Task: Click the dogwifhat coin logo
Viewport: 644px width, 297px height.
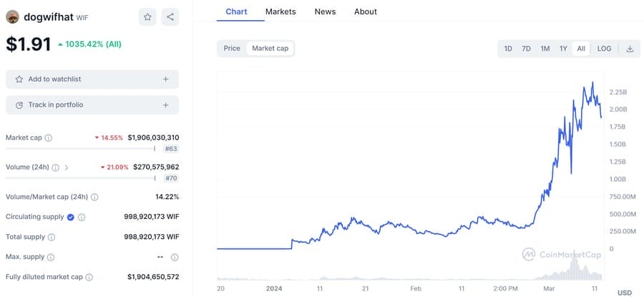Action: (12, 16)
